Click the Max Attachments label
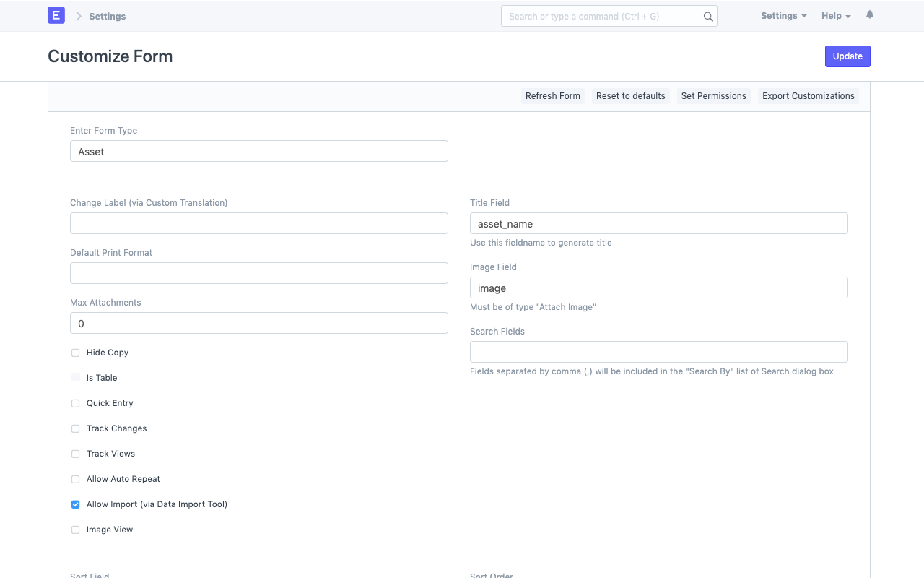The height and width of the screenshot is (578, 924). (x=105, y=303)
